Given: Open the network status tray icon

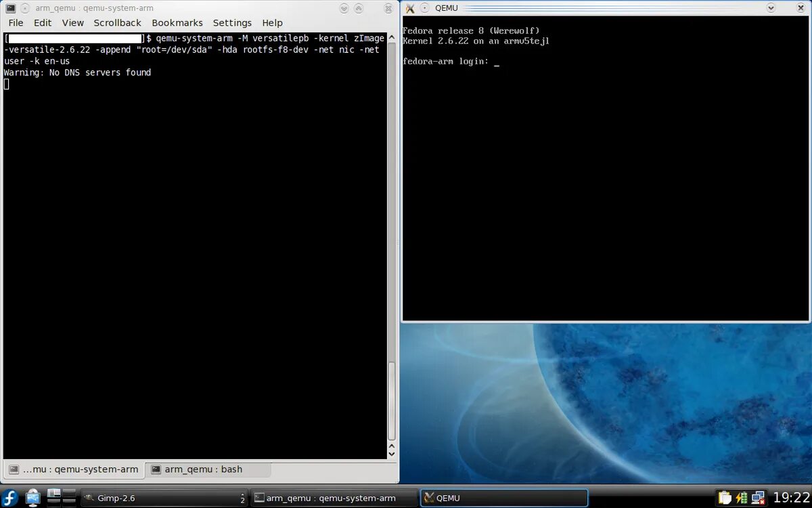Looking at the screenshot, I should [759, 498].
